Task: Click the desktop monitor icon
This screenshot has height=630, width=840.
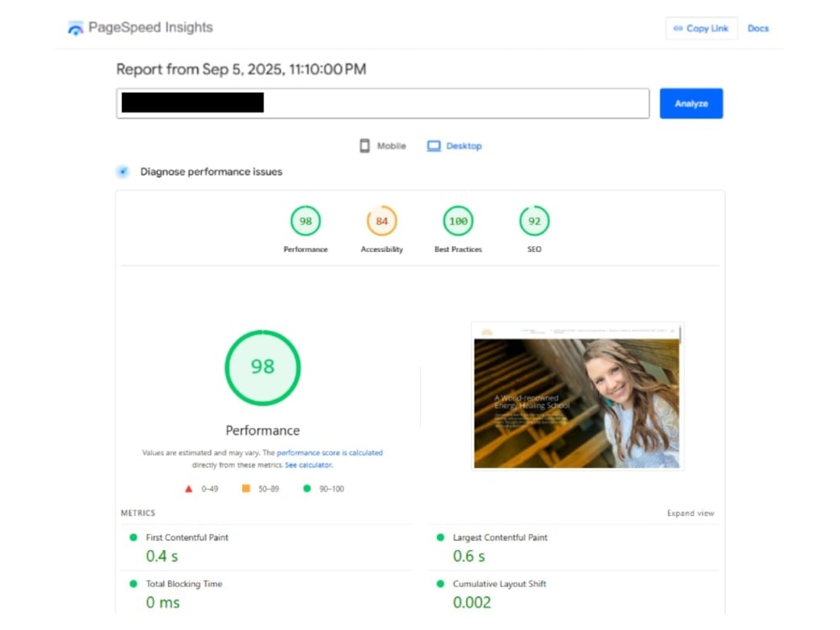Action: 434,145
